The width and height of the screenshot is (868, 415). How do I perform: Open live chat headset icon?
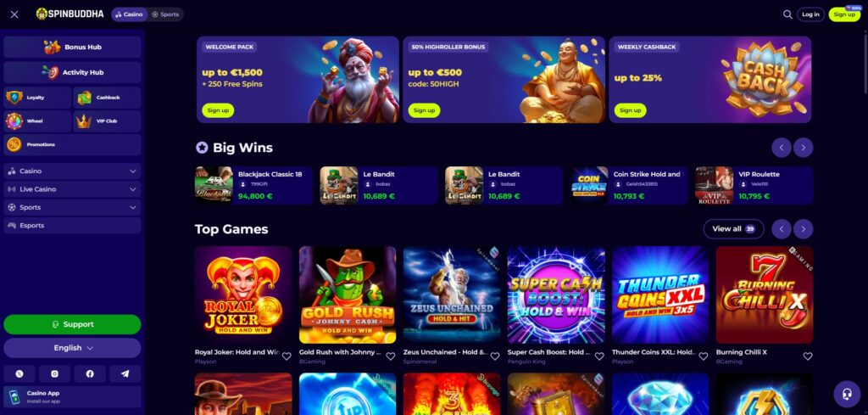pyautogui.click(x=847, y=394)
